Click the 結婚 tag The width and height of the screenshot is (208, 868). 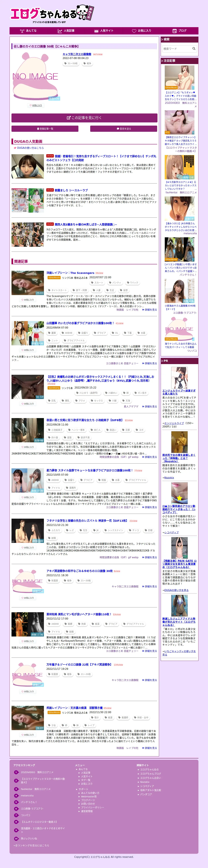[70, 631]
